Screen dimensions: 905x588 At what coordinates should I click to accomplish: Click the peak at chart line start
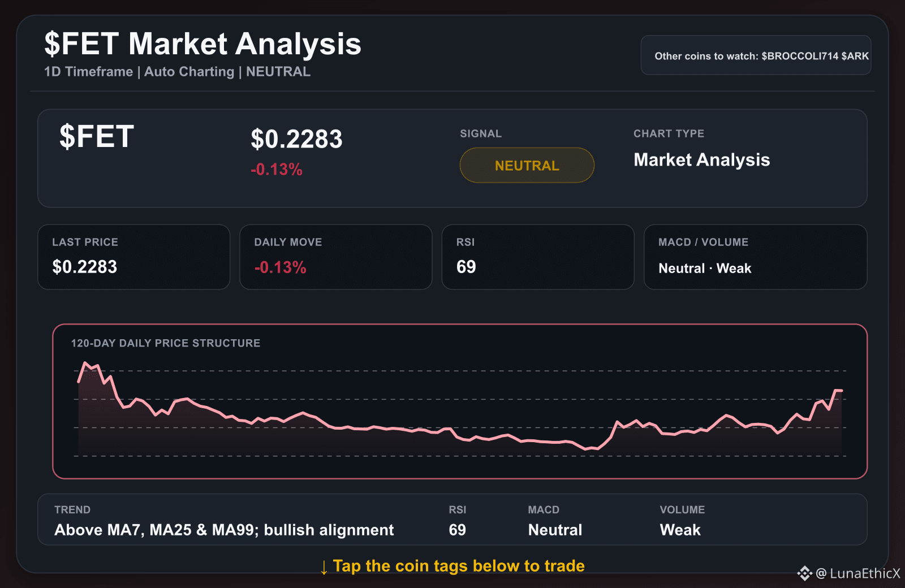click(85, 363)
